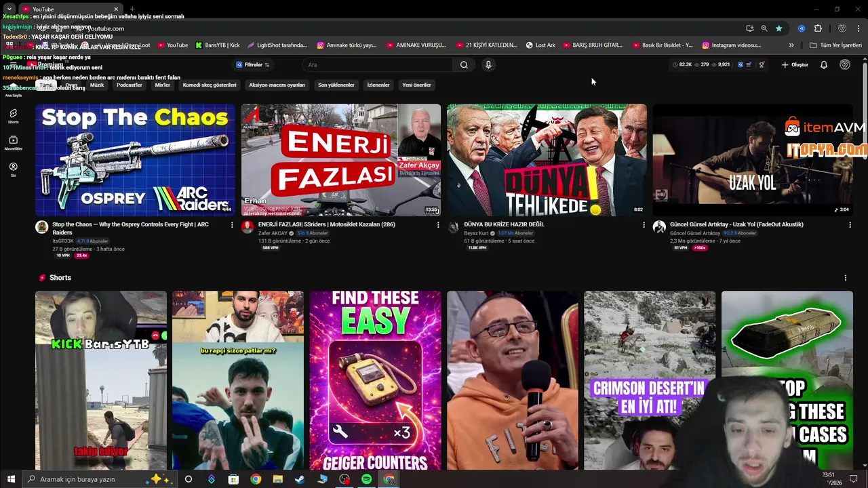Activate voice search microphone icon
This screenshot has height=488, width=868.
(488, 65)
